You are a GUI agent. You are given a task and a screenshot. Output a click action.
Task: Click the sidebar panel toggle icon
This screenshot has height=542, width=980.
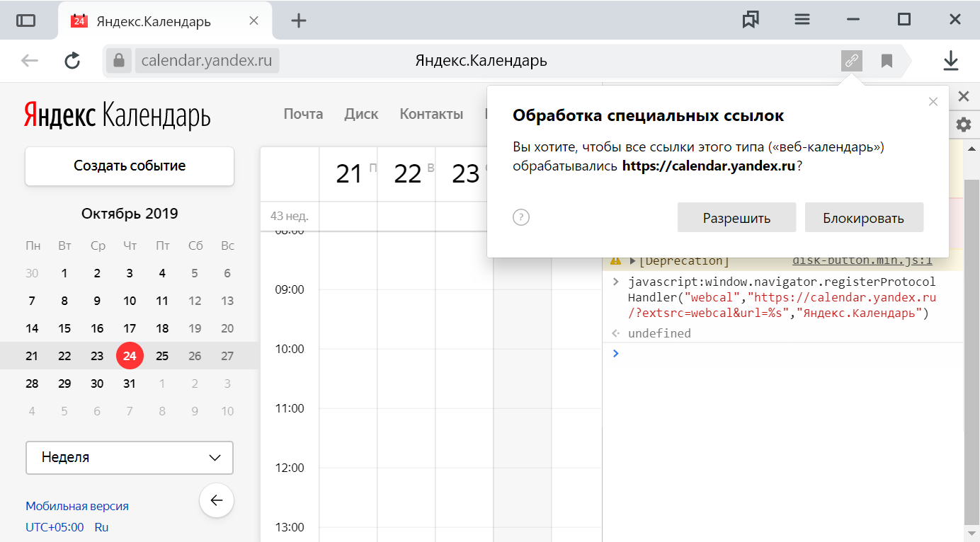coord(25,21)
